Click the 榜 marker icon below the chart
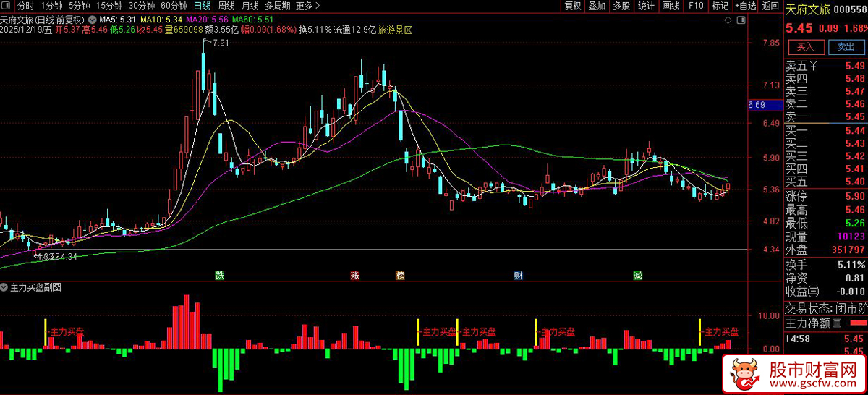The image size is (868, 395). (400, 276)
